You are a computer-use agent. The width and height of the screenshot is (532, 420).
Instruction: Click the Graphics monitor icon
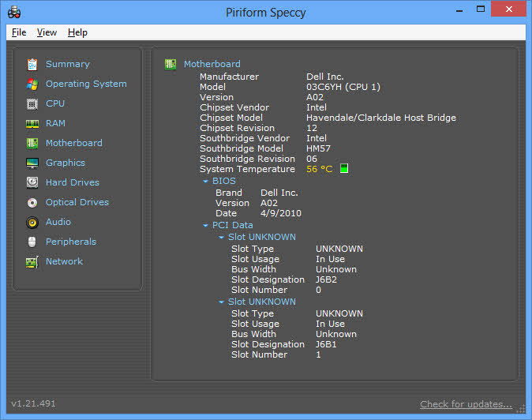32,163
